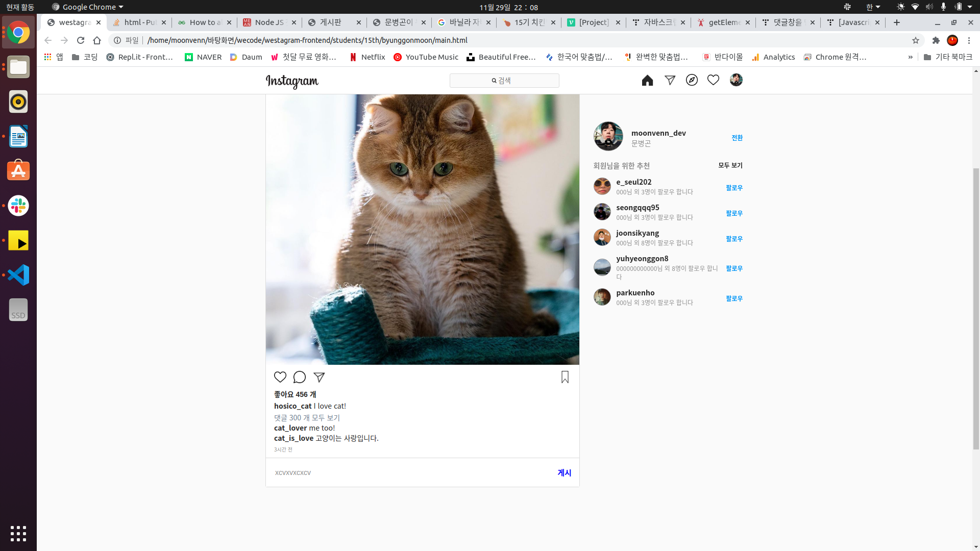980x551 pixels.
Task: Click Chrome home button
Action: tap(97, 40)
